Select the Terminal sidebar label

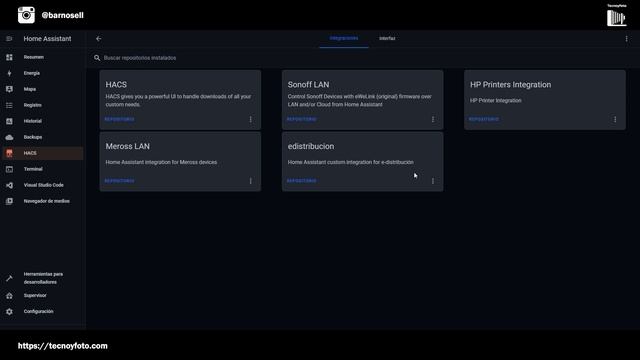[33, 169]
